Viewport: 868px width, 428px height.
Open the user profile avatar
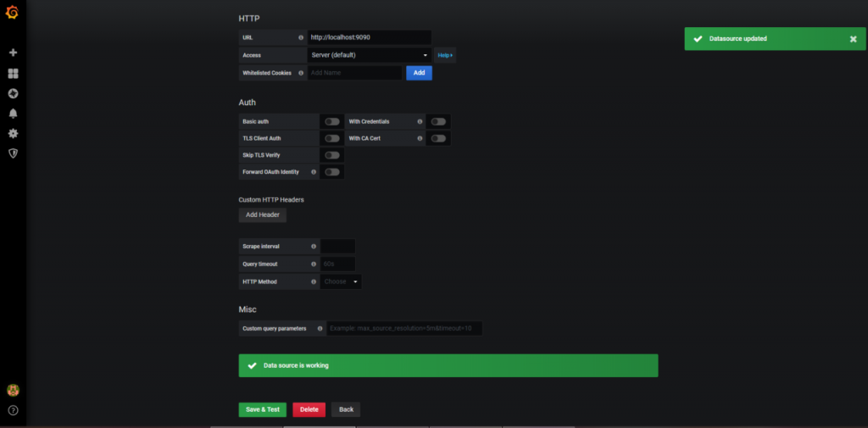point(14,391)
